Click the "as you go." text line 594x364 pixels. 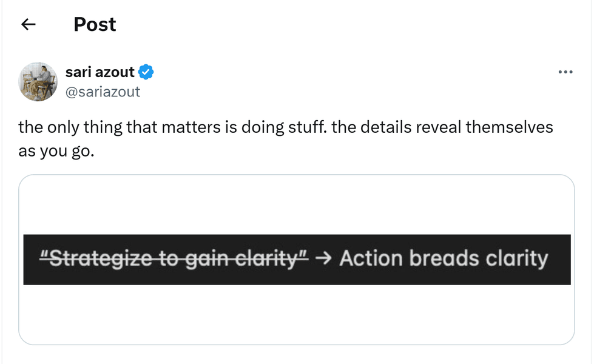(x=56, y=151)
